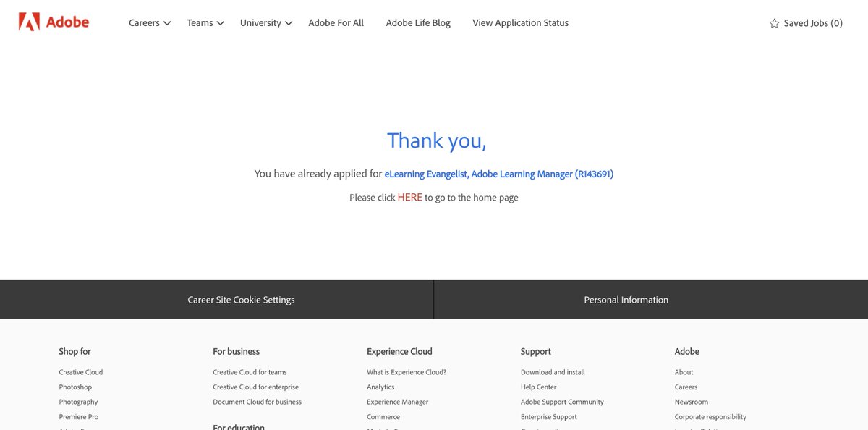
Task: Open Analytics footer link
Action: (380, 387)
